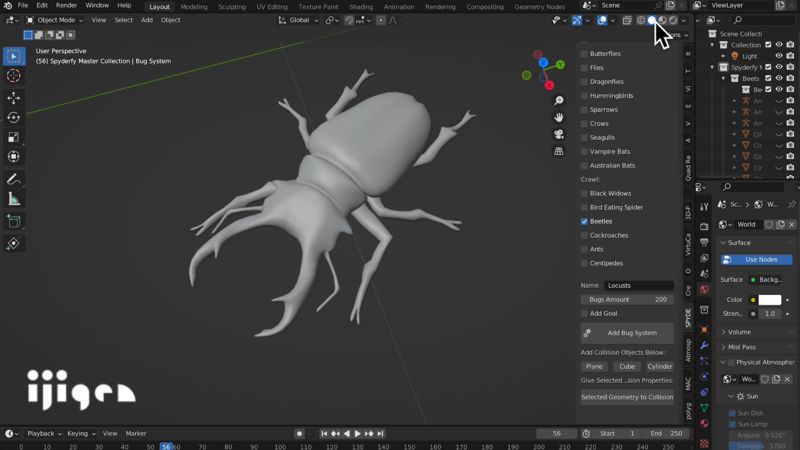Hide the Light object in outliner
Screen dimensions: 800x450
coord(779,56)
